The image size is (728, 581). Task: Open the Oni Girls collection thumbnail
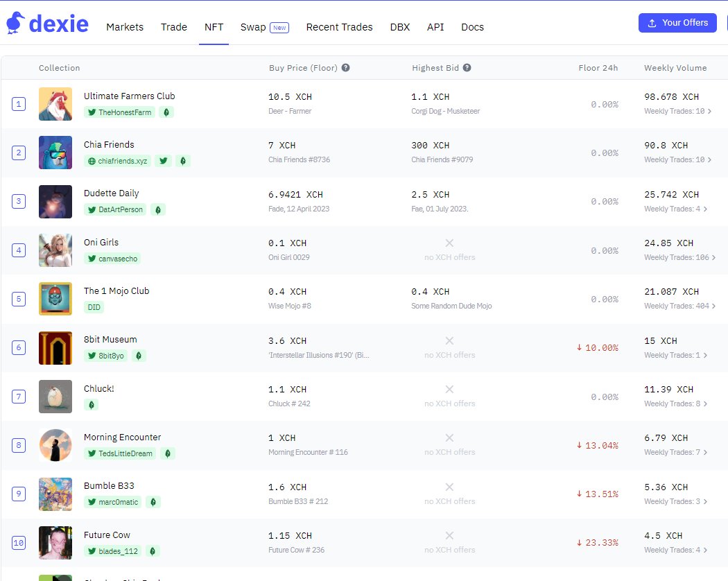click(55, 250)
